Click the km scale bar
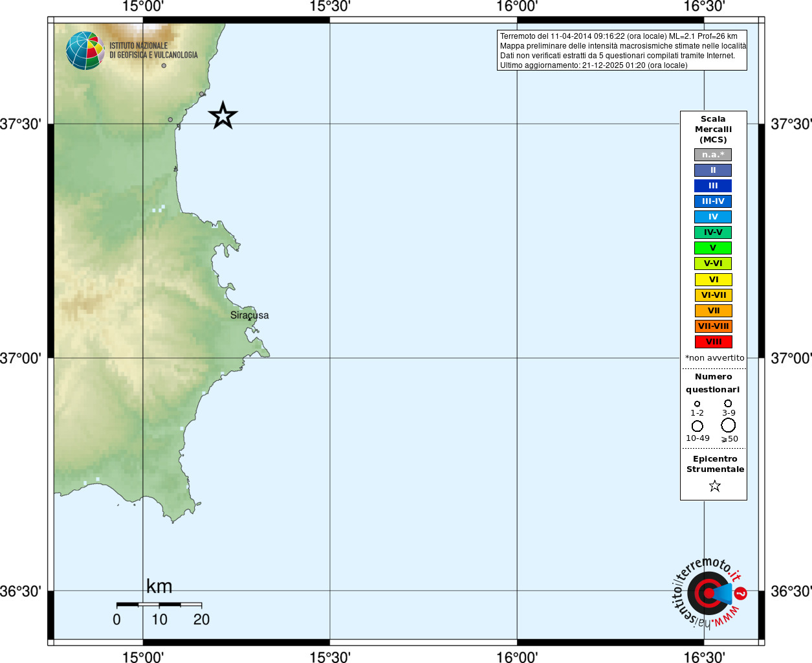 pyautogui.click(x=159, y=605)
